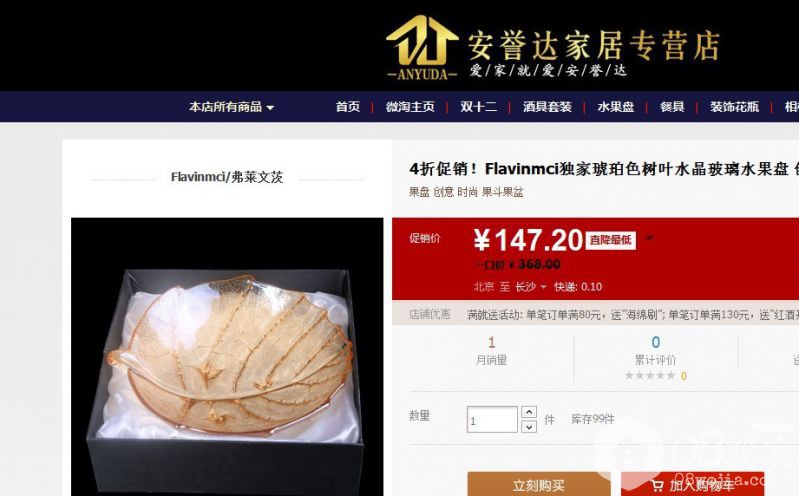Viewport: 799px width, 496px height.
Task: Open 微淘主页 navigation item
Action: click(410, 107)
